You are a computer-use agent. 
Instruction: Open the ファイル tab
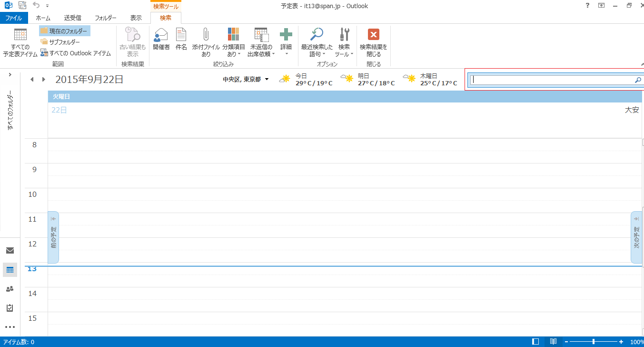pos(14,18)
